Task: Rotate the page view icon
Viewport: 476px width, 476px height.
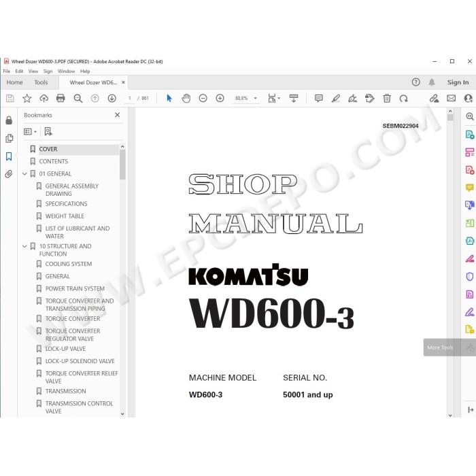Action: (x=404, y=99)
